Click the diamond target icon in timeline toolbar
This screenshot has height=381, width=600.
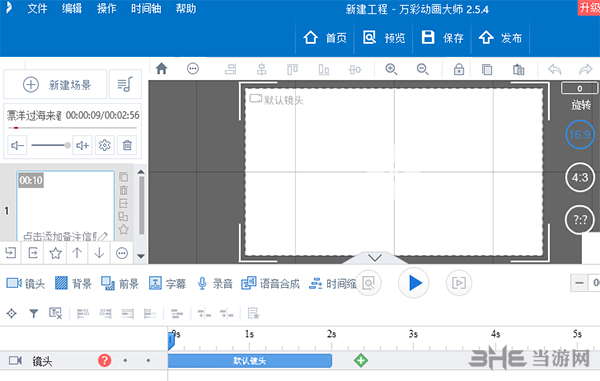11,314
